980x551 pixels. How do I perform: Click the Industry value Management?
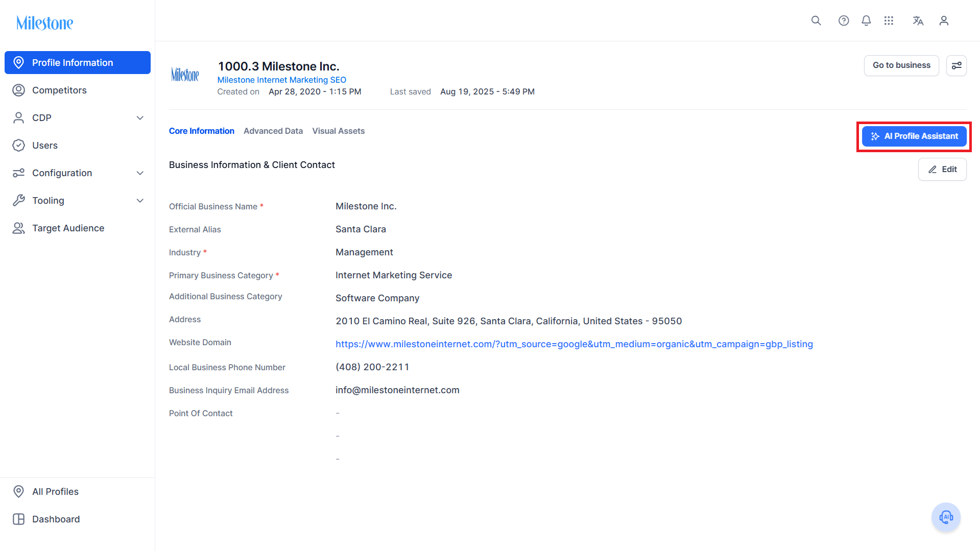pyautogui.click(x=364, y=252)
